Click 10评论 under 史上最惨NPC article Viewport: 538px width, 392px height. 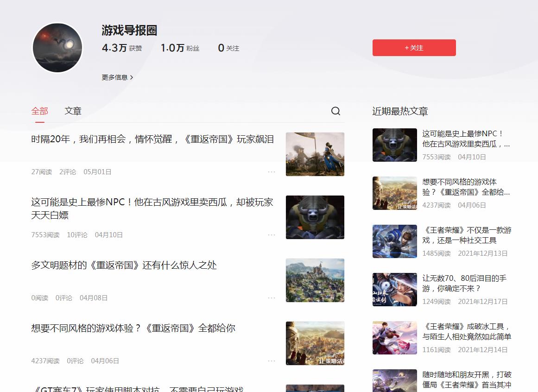[77, 235]
